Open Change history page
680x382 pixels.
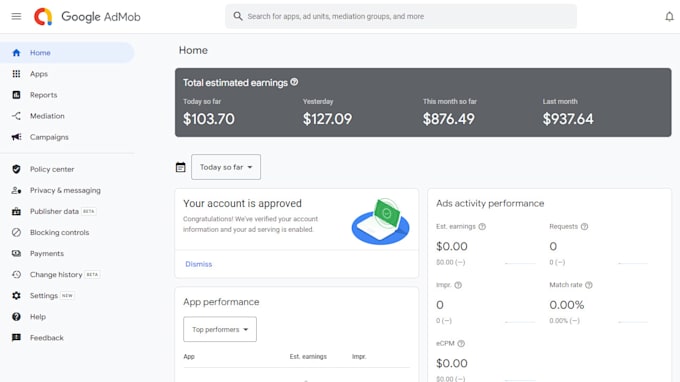(67, 274)
